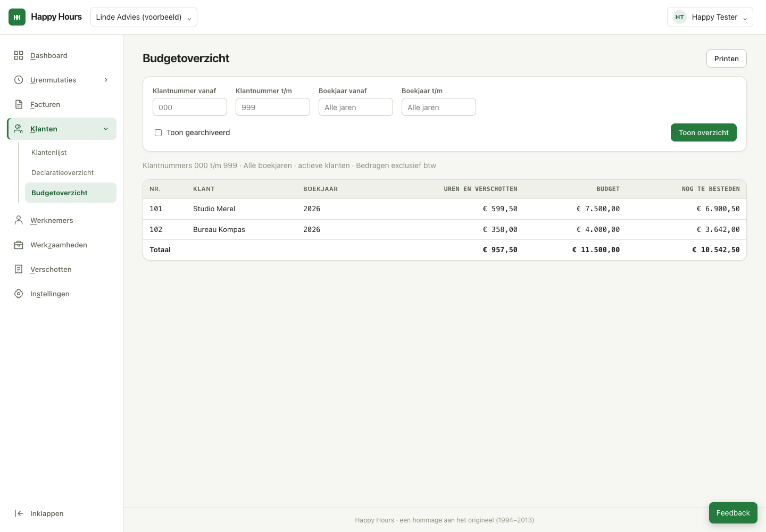Viewport: 766px width, 532px height.
Task: Open Werkzaamheden via the briefcase icon
Action: coord(19,245)
